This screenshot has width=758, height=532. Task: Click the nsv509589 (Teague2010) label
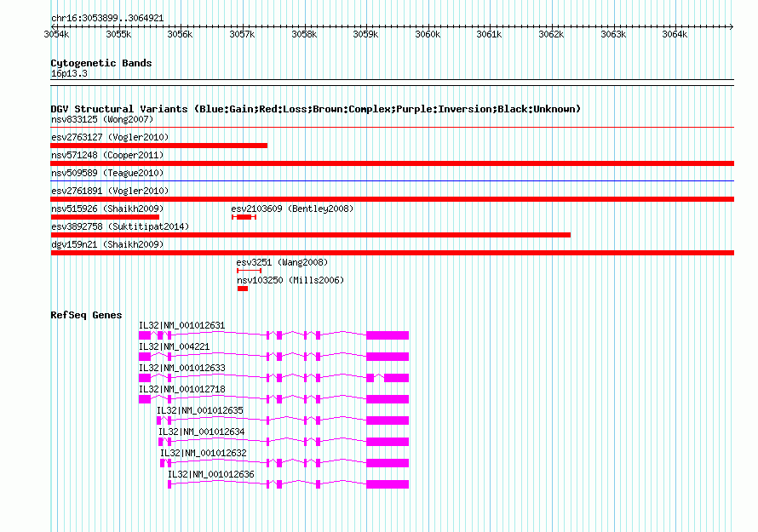(x=107, y=173)
